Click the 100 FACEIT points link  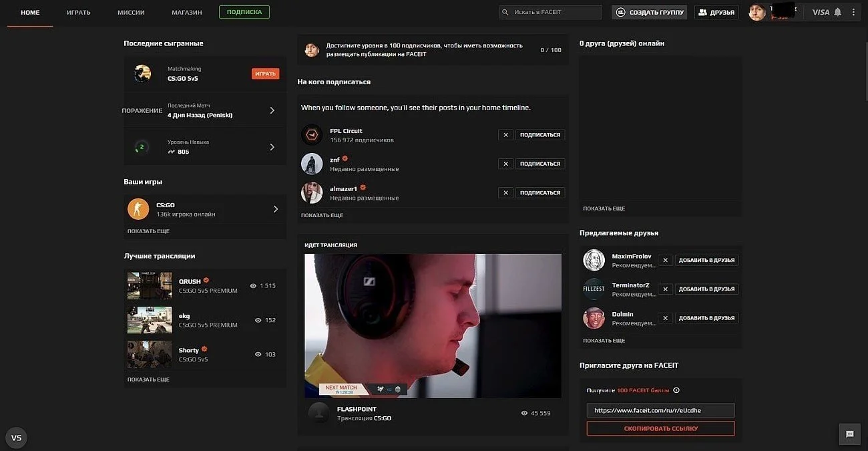coord(643,390)
